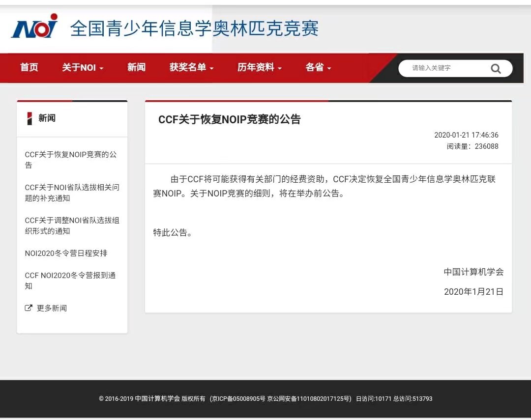Open CCF关于NOI省队选拔相关问题的补充通知 link
Viewport: 531px width, 420px height.
[72, 193]
